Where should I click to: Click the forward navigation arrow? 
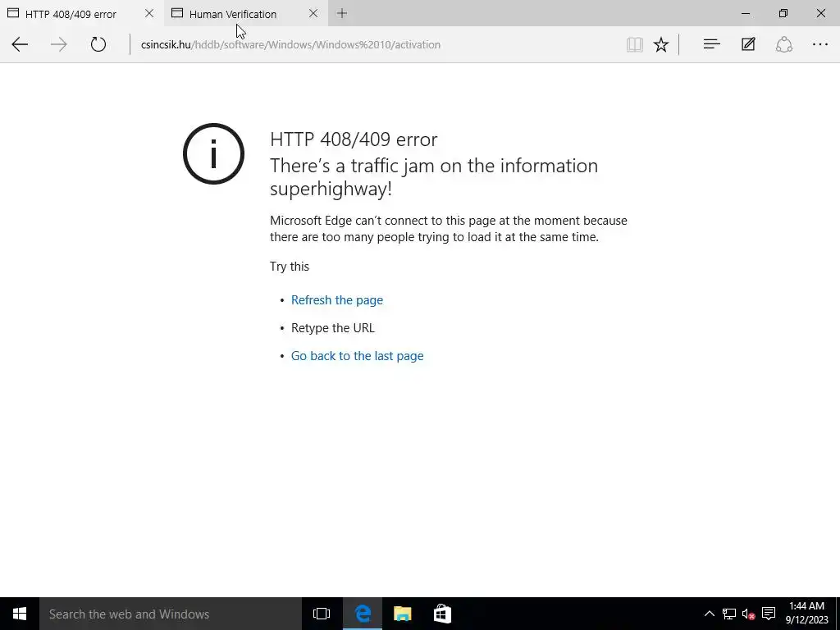59,44
